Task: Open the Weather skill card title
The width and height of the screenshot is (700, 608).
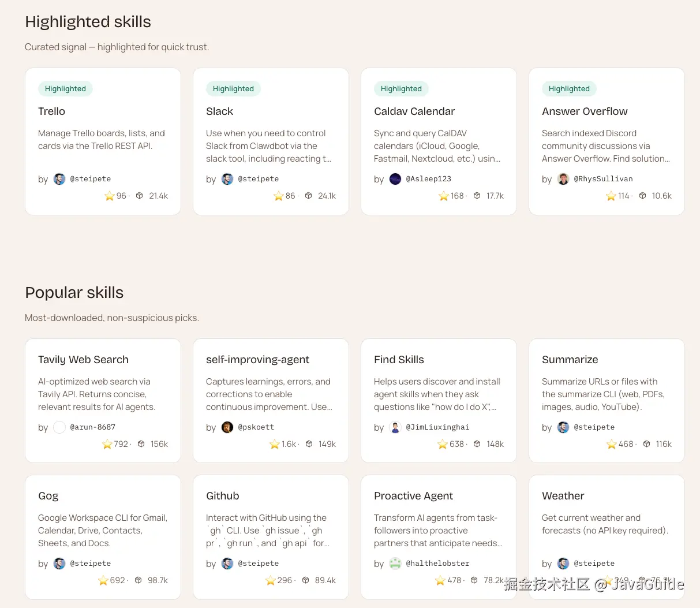Action: coord(563,496)
